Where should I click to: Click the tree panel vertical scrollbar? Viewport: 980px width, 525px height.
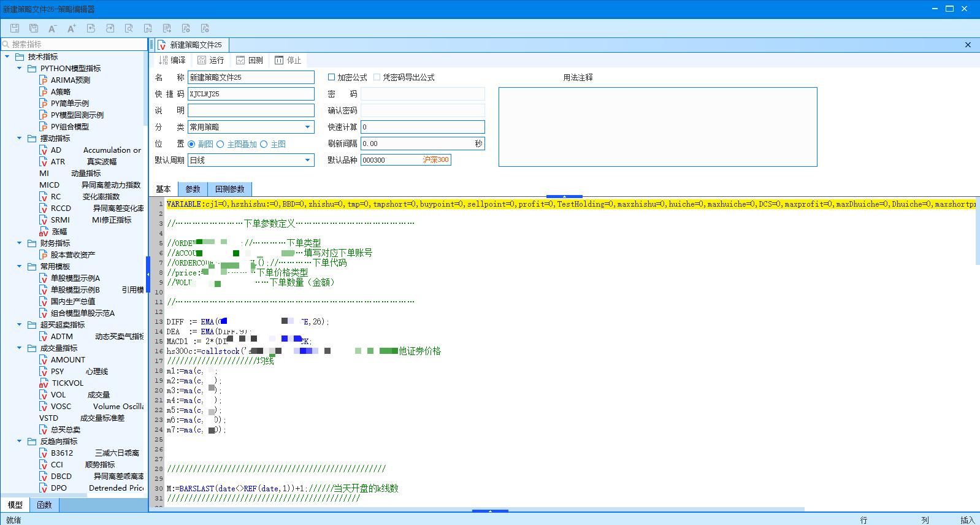pos(145,89)
